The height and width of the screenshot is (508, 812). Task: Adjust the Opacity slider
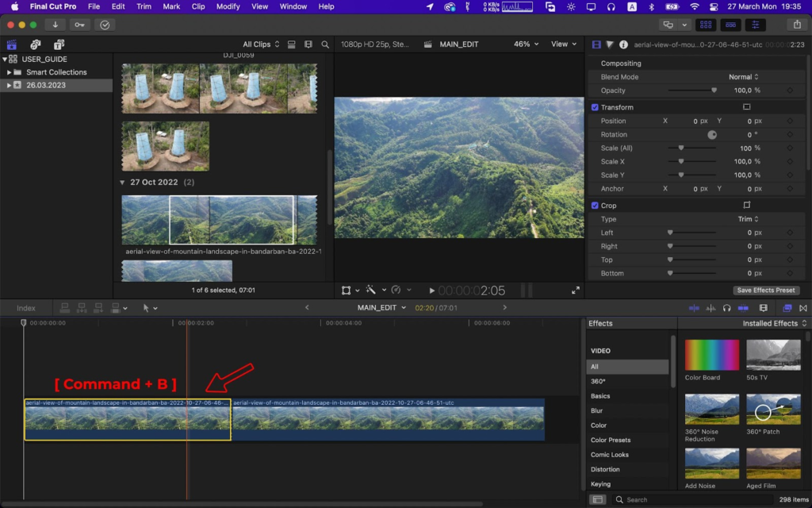tap(692, 90)
